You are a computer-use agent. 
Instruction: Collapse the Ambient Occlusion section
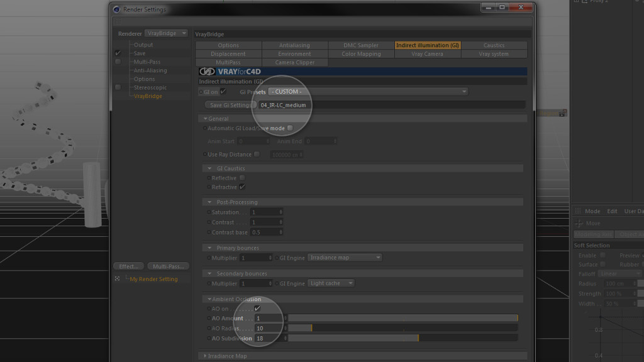(x=209, y=299)
